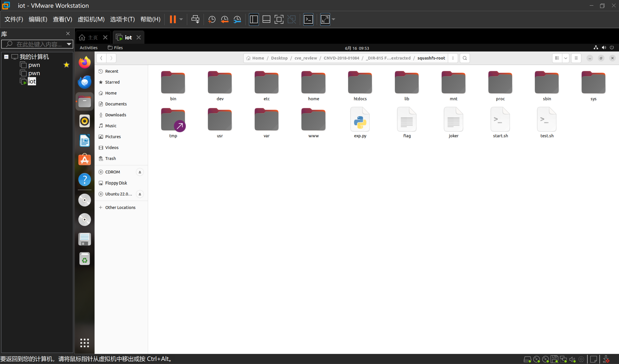Open the Trash icon in the dock

(84, 259)
